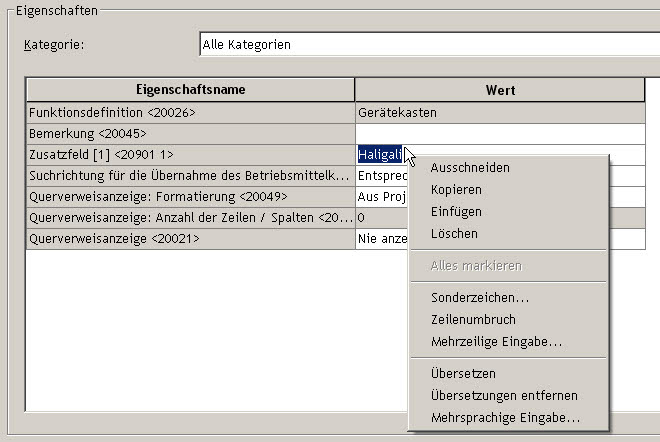The height and width of the screenshot is (442, 660).
Task: Open Mehrzeilige Eingabe... from the menu
Action: (496, 341)
